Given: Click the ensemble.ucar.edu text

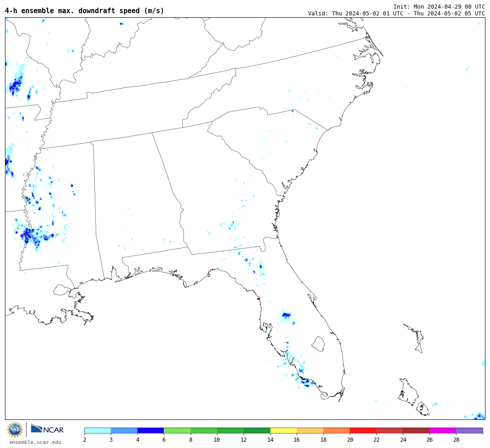Looking at the screenshot, I should [x=35, y=442].
